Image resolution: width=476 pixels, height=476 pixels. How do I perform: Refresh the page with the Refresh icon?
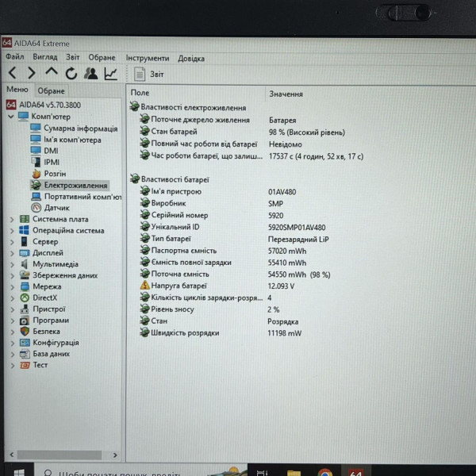tap(71, 74)
